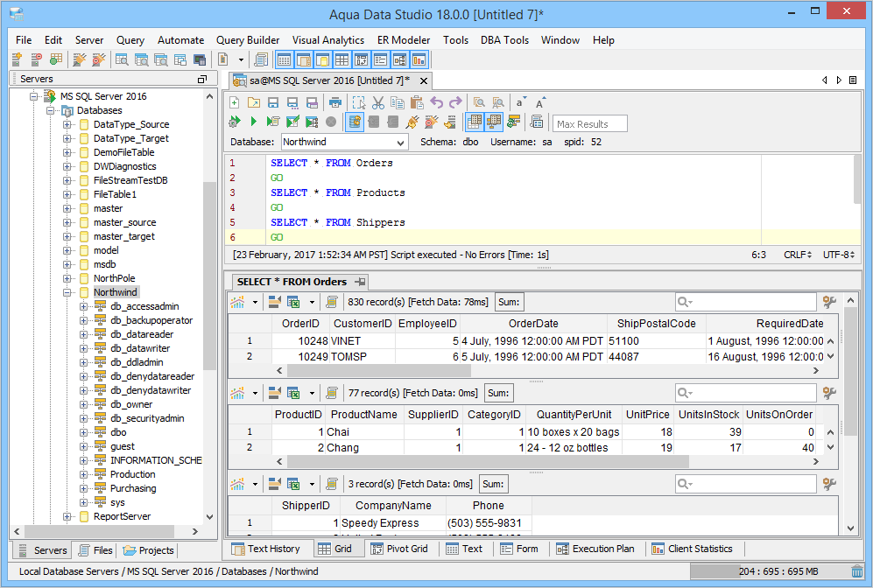Open the Database dropdown showing Northwind
This screenshot has width=873, height=588.
pos(401,142)
